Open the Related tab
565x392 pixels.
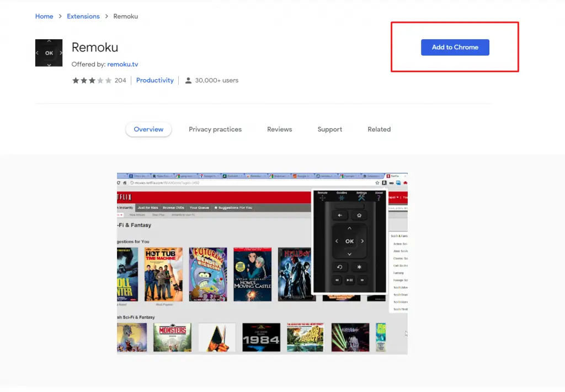379,129
